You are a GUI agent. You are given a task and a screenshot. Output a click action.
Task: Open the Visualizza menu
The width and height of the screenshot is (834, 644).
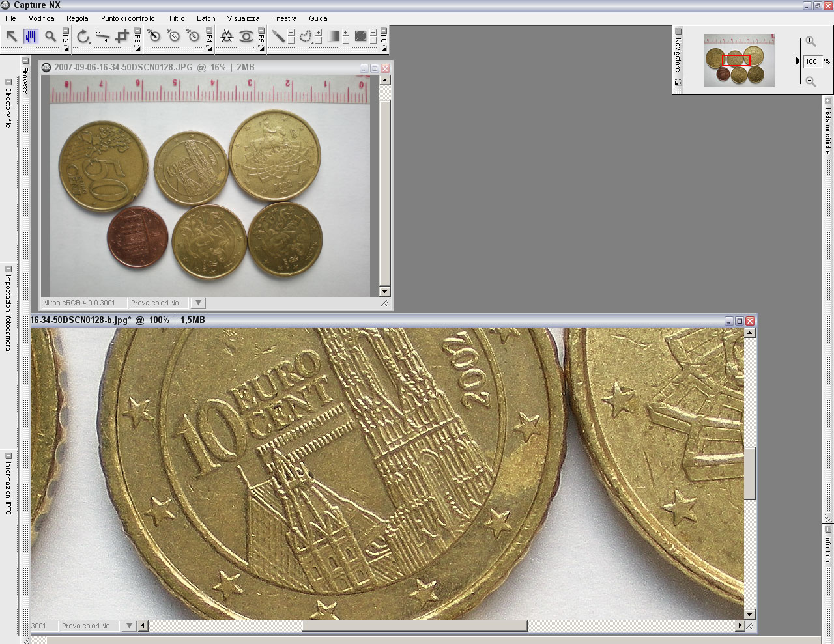tap(243, 18)
